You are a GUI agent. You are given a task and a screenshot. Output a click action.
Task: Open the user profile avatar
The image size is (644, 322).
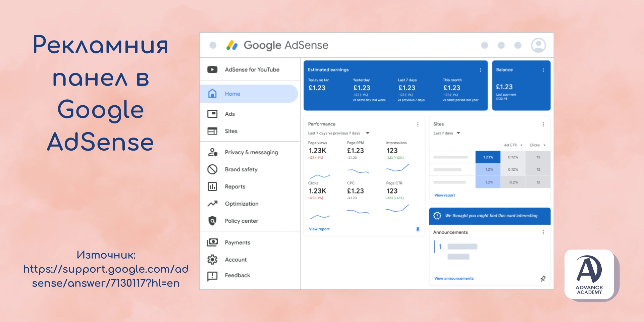538,45
